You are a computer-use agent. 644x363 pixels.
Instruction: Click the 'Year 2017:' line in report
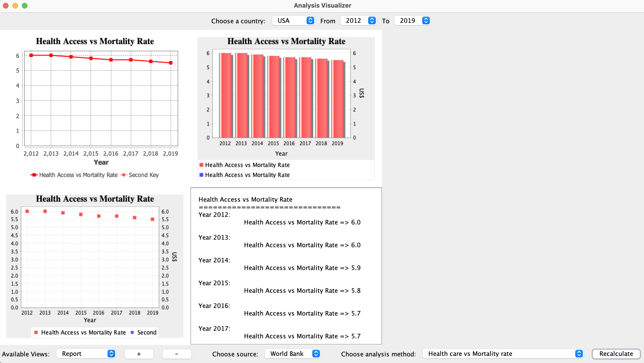[x=214, y=328]
